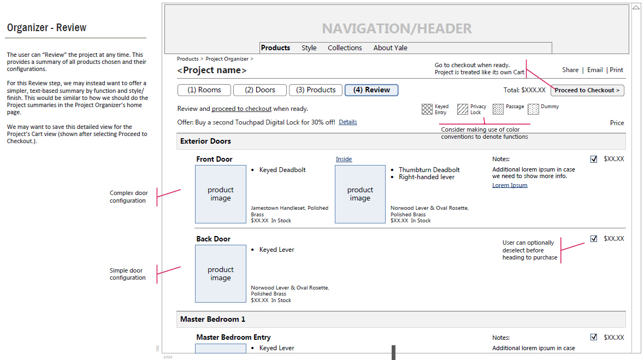Uncheck the Front Door checkbox

594,160
